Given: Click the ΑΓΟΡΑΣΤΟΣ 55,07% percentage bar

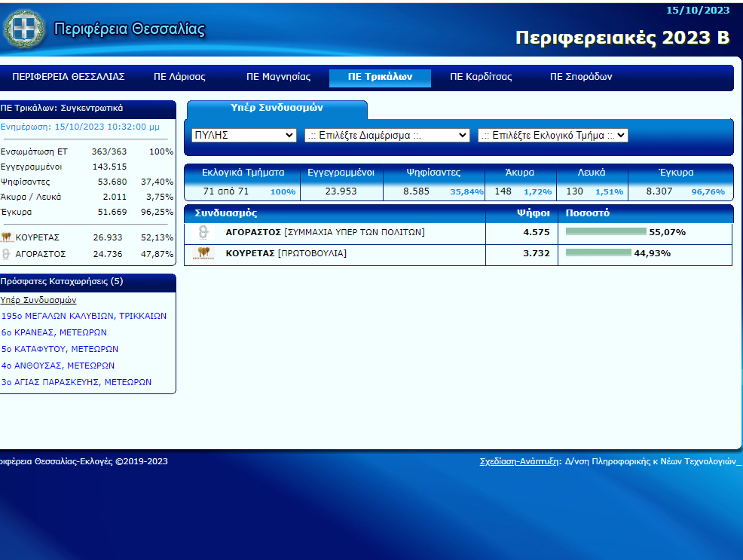Looking at the screenshot, I should (x=606, y=232).
